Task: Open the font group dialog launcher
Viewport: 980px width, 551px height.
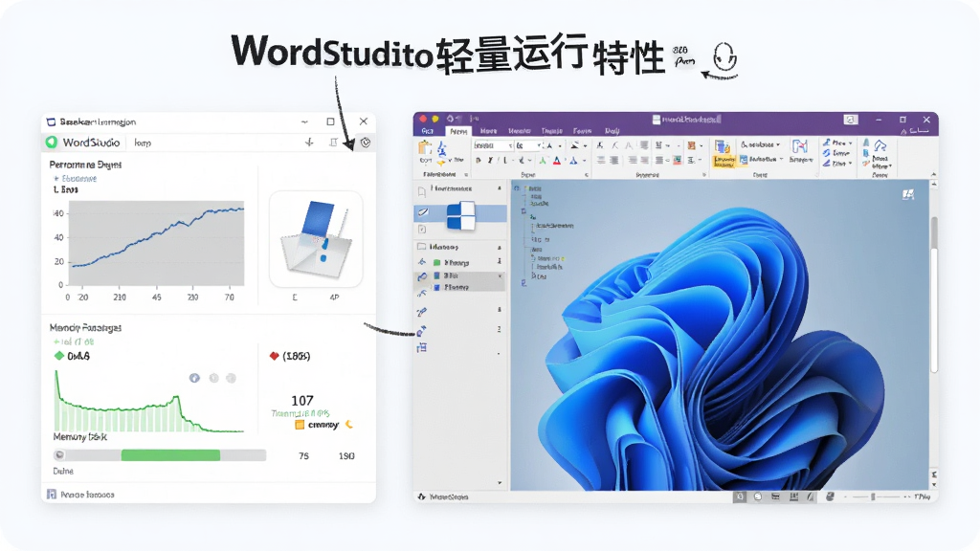Action: pos(587,176)
